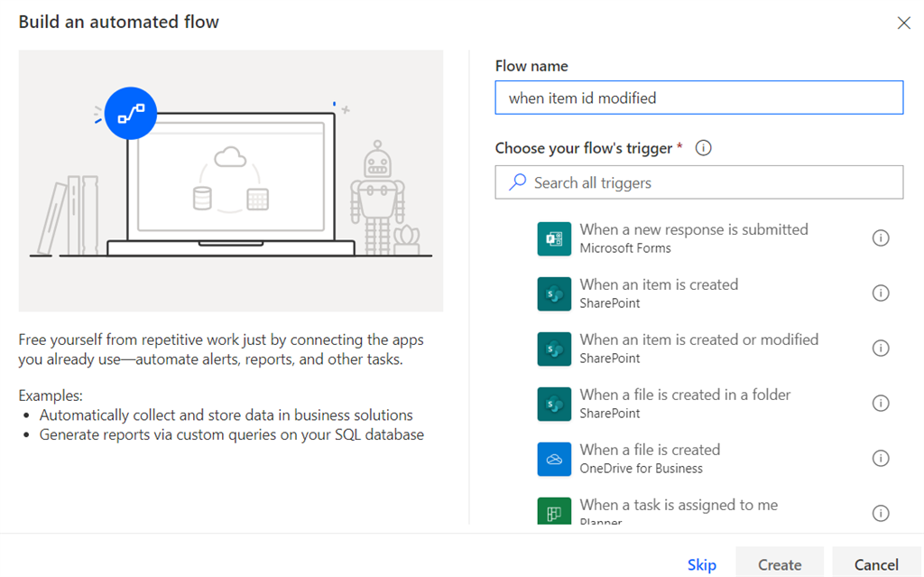Show info for 'When a file is created in a folder'

tap(881, 404)
